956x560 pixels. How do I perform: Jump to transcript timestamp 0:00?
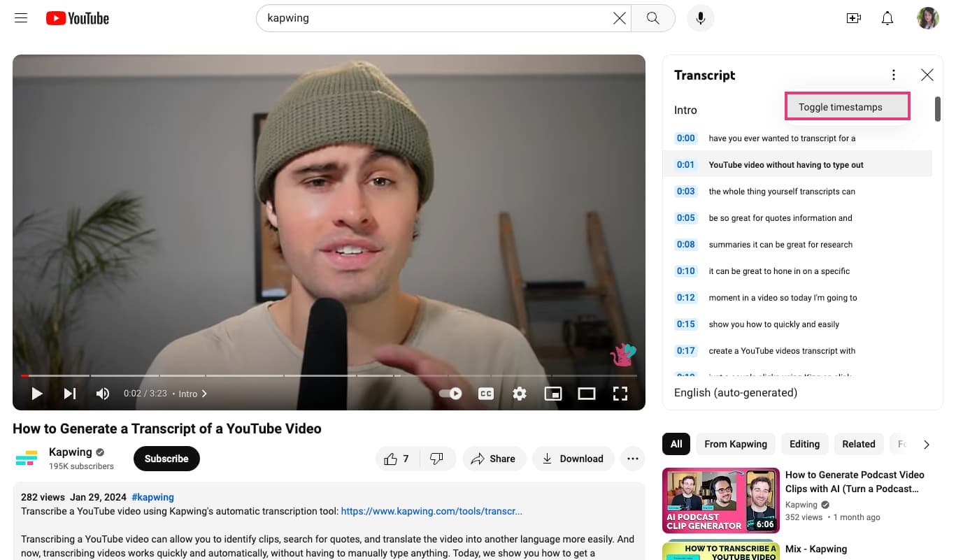coord(686,138)
